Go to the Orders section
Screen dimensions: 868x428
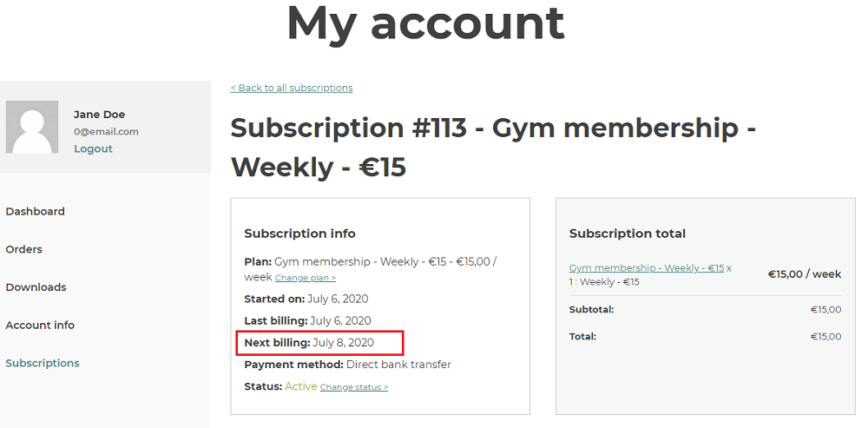[23, 249]
